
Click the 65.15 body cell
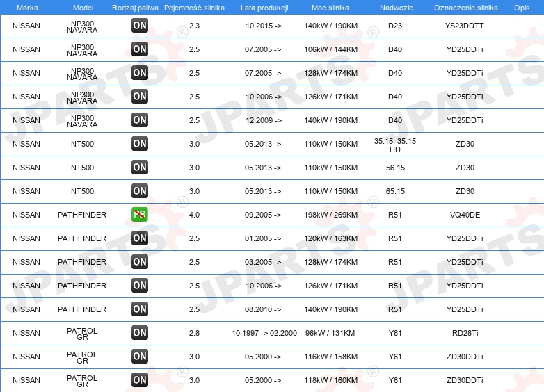[396, 191]
